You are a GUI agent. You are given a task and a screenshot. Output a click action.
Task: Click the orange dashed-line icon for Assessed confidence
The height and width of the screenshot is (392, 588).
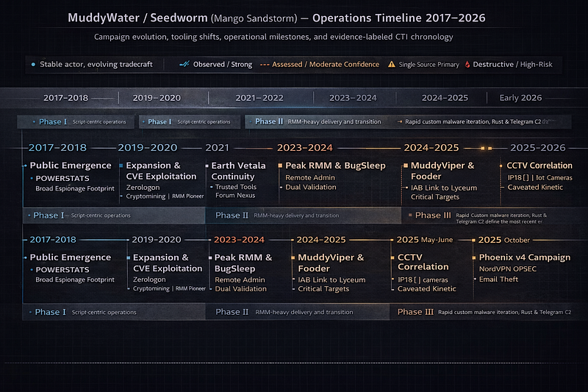click(x=265, y=65)
